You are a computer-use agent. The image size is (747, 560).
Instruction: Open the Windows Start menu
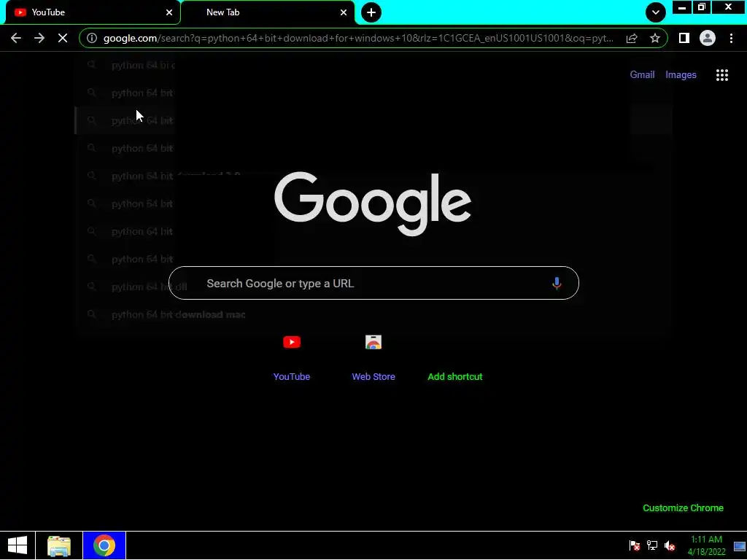coord(18,545)
